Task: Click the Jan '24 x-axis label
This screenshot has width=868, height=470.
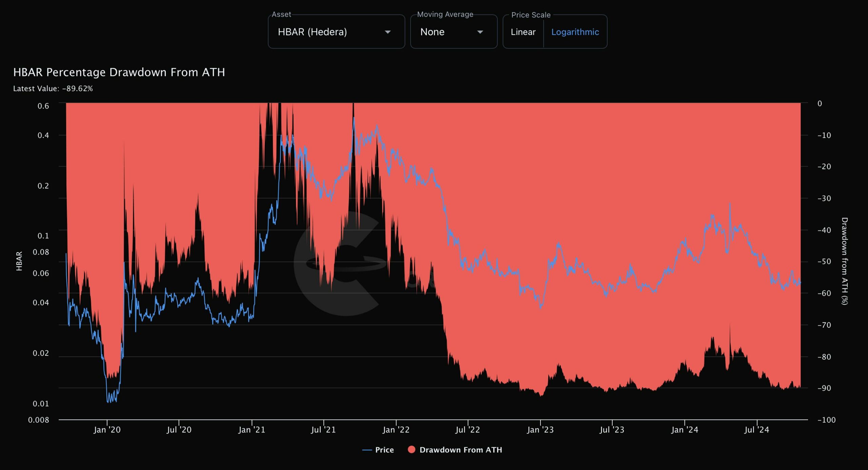Action: (x=684, y=430)
